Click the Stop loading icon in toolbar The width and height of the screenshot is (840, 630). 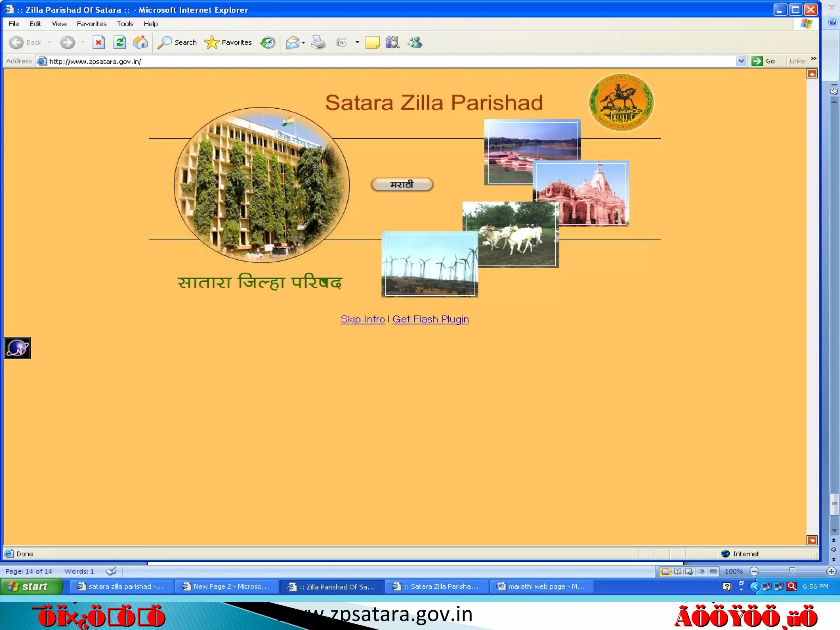(x=98, y=42)
